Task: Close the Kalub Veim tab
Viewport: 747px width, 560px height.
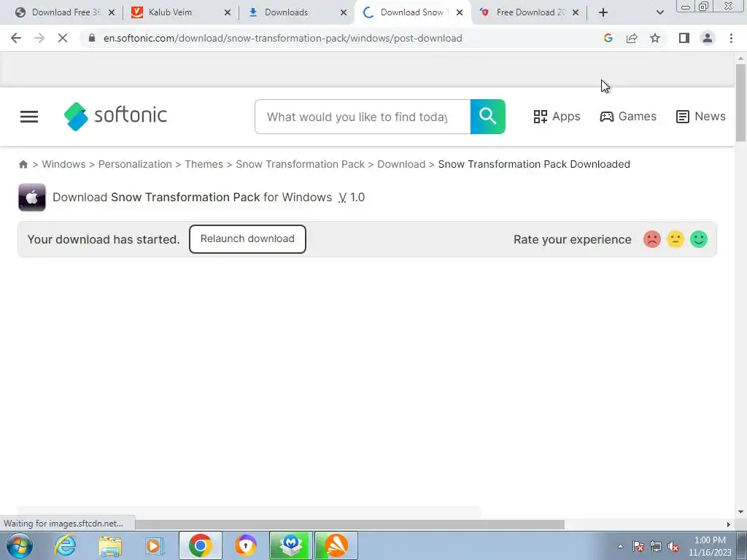Action: tap(228, 12)
